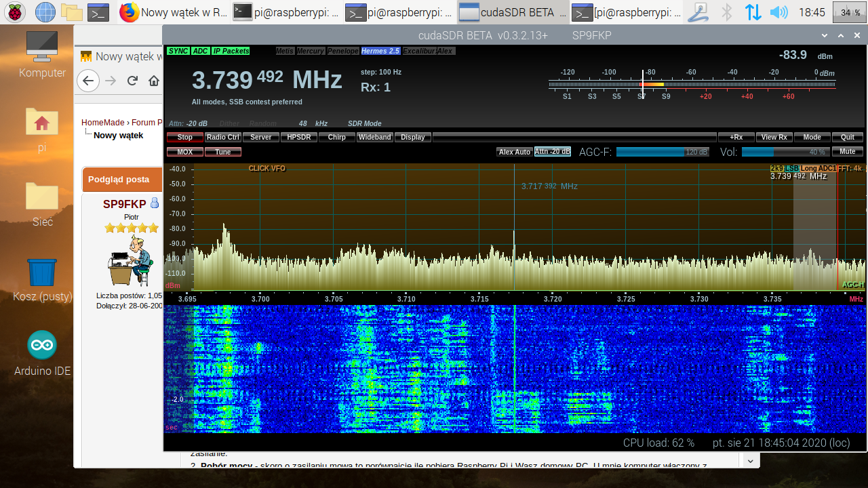Open file manager from taskbar
This screenshot has width=868, height=488.
71,12
